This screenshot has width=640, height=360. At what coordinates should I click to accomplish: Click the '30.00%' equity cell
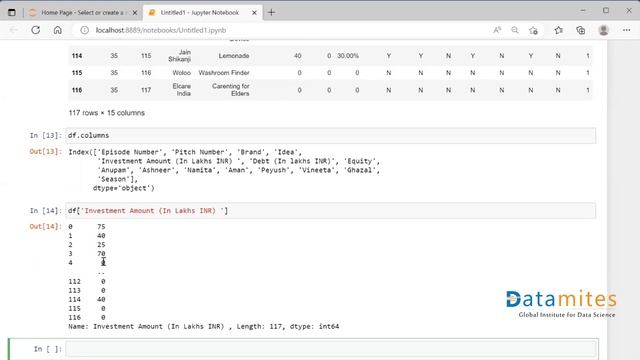(348, 56)
